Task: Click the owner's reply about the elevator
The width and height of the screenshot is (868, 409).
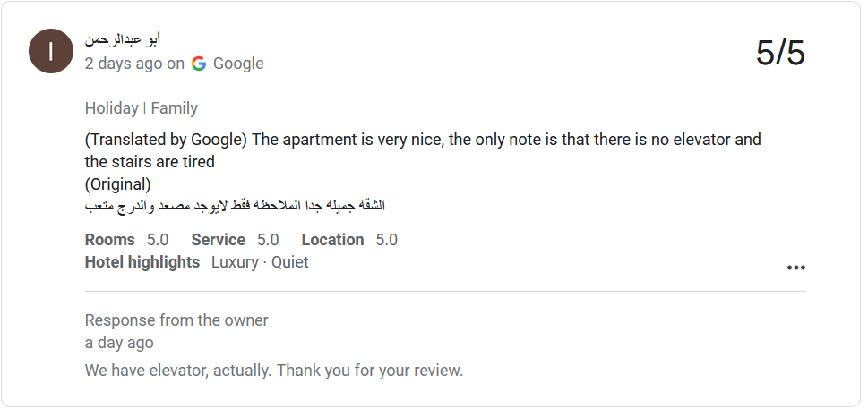Action: [x=274, y=370]
